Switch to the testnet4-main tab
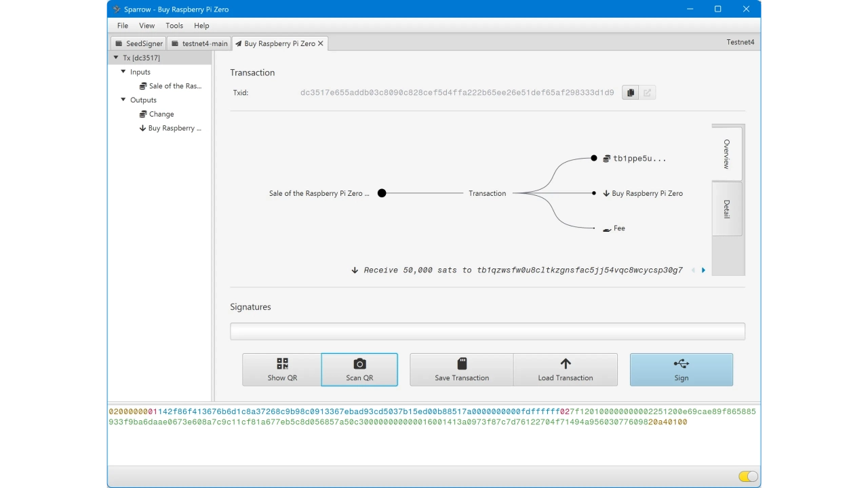 [x=199, y=43]
